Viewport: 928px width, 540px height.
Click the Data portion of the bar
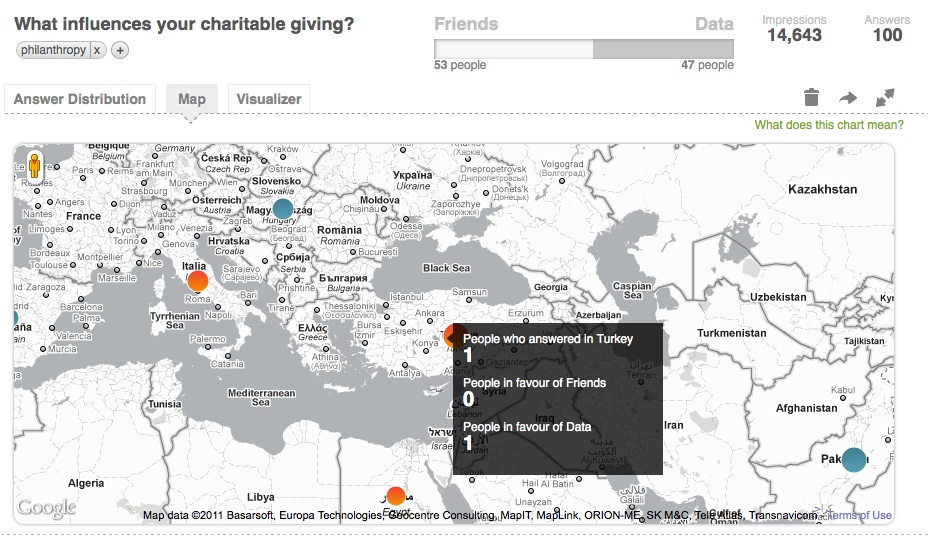[663, 49]
